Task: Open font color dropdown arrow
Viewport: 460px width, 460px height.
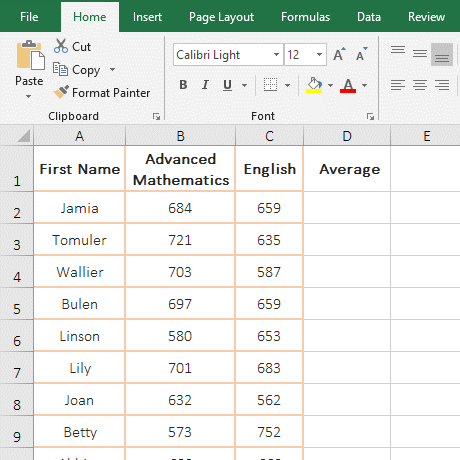Action: pyautogui.click(x=364, y=85)
